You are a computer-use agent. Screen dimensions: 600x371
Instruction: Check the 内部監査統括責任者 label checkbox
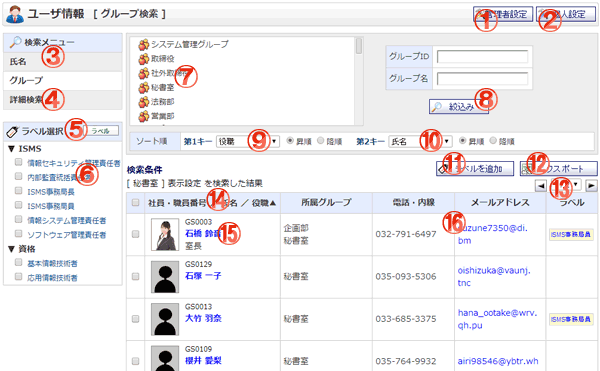[x=18, y=176]
